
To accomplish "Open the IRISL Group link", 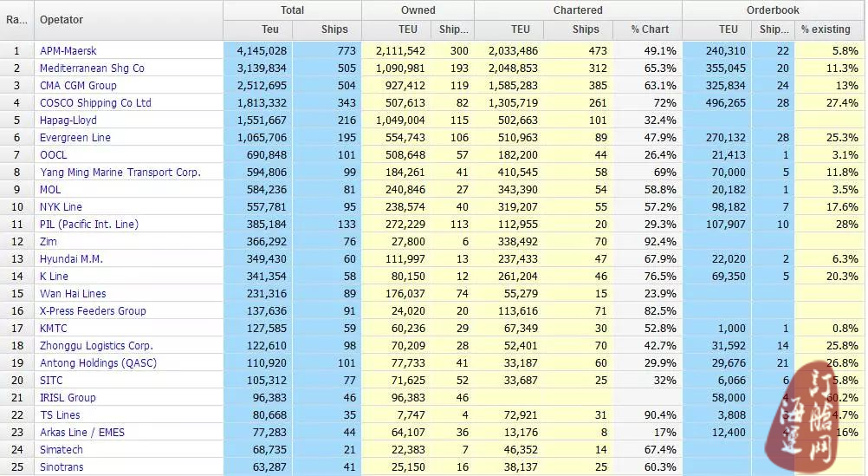I will tap(68, 398).
